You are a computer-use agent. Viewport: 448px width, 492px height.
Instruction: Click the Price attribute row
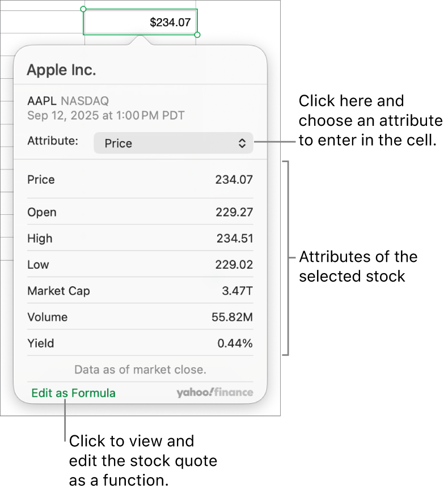(140, 180)
